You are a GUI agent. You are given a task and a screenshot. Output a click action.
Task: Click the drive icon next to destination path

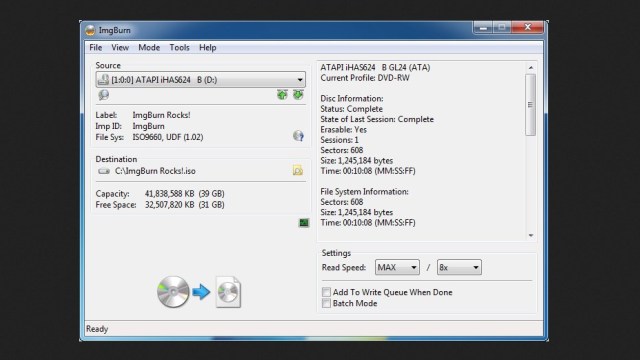coord(104,171)
